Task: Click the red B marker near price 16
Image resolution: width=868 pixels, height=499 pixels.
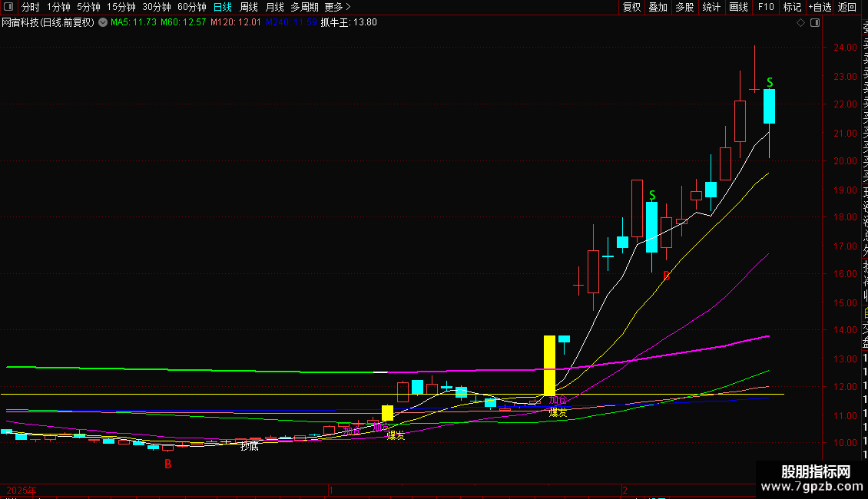Action: [667, 276]
